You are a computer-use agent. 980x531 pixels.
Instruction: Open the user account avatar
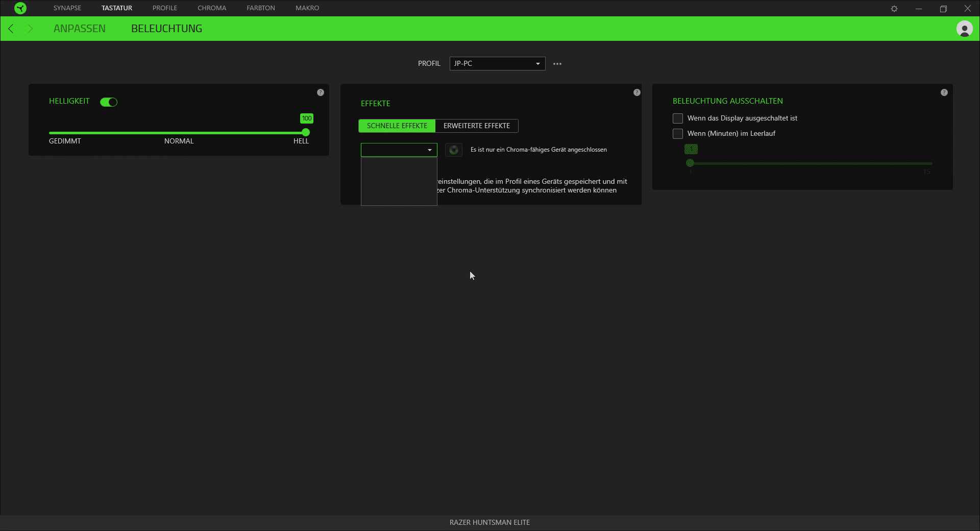click(x=964, y=29)
